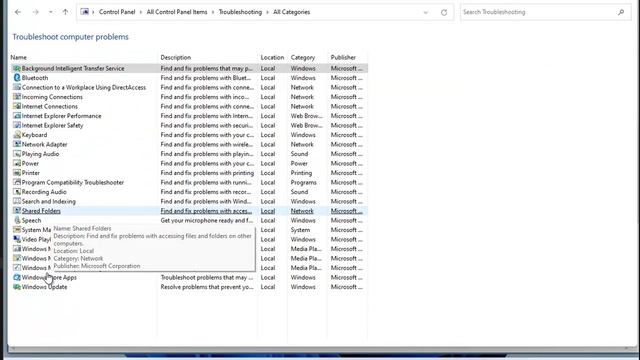Navigate to Control Panel breadcrumb
The height and width of the screenshot is (360, 640).
pyautogui.click(x=117, y=12)
